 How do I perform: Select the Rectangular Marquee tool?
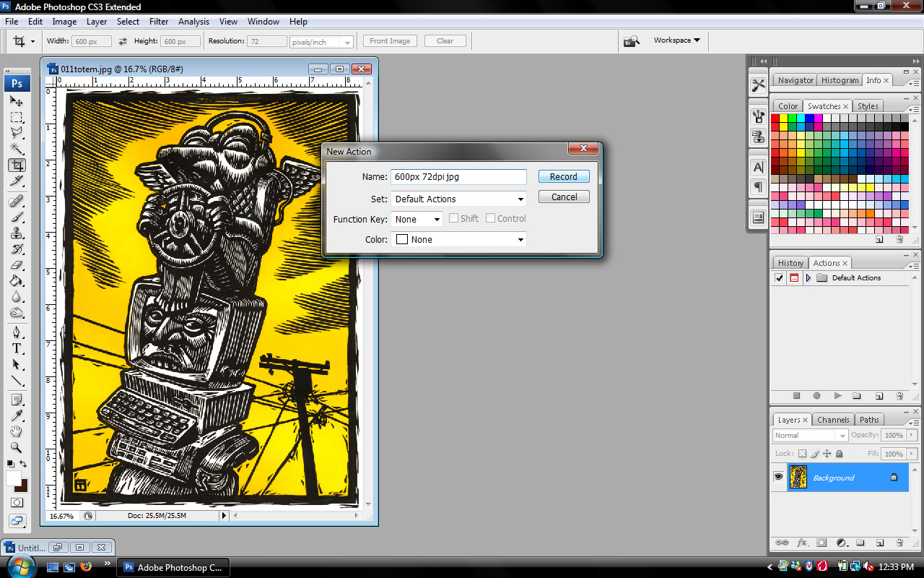pyautogui.click(x=17, y=117)
